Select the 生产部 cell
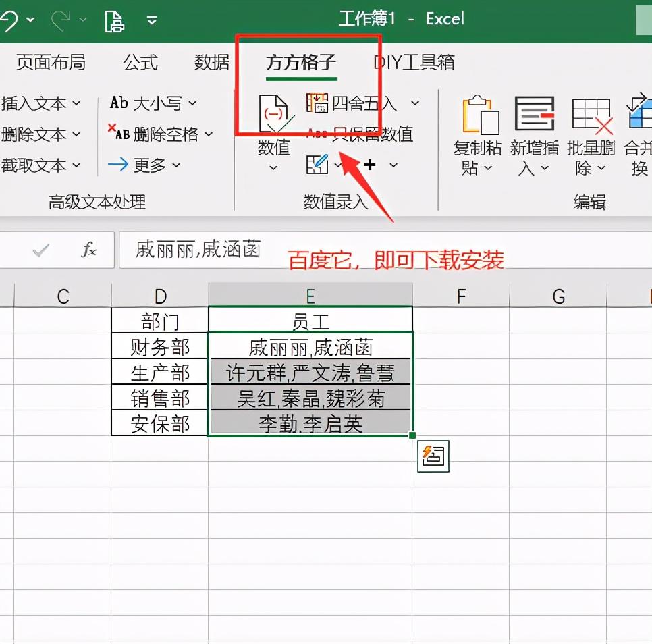 [160, 372]
